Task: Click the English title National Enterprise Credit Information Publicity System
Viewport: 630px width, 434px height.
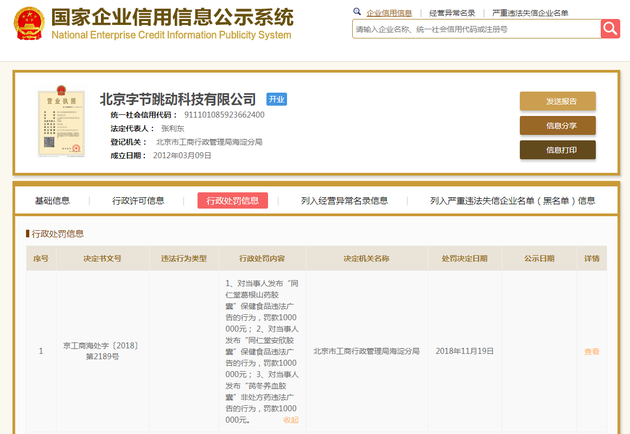Action: pos(171,35)
